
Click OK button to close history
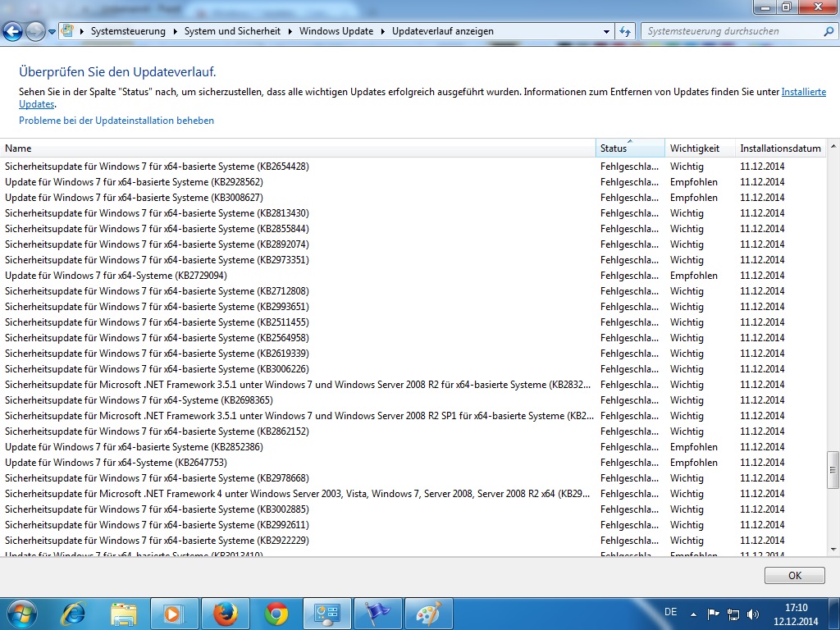click(x=794, y=575)
